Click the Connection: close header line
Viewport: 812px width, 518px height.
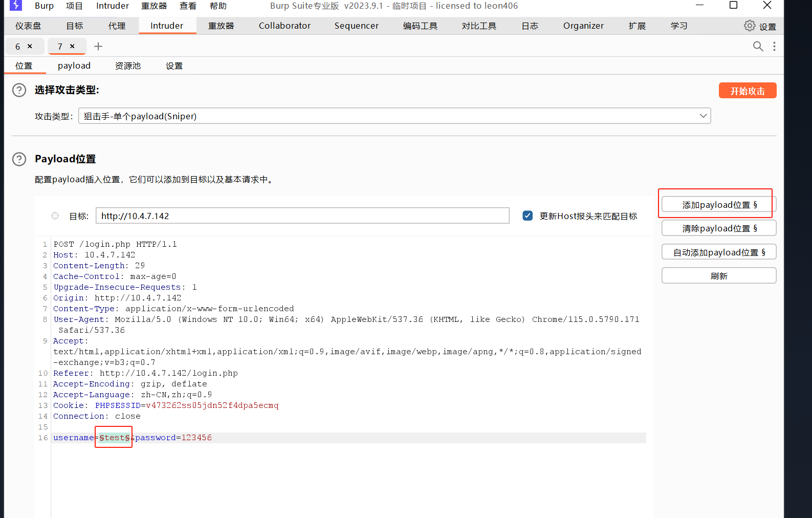(x=97, y=416)
